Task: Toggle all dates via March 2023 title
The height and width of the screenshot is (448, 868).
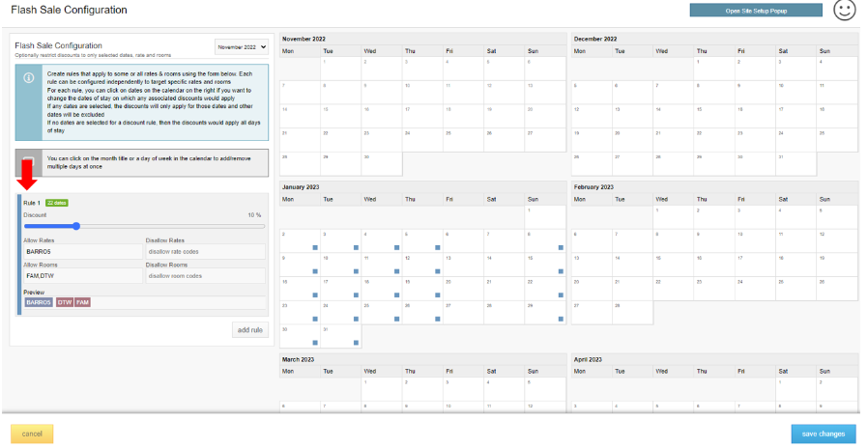Action: (299, 359)
